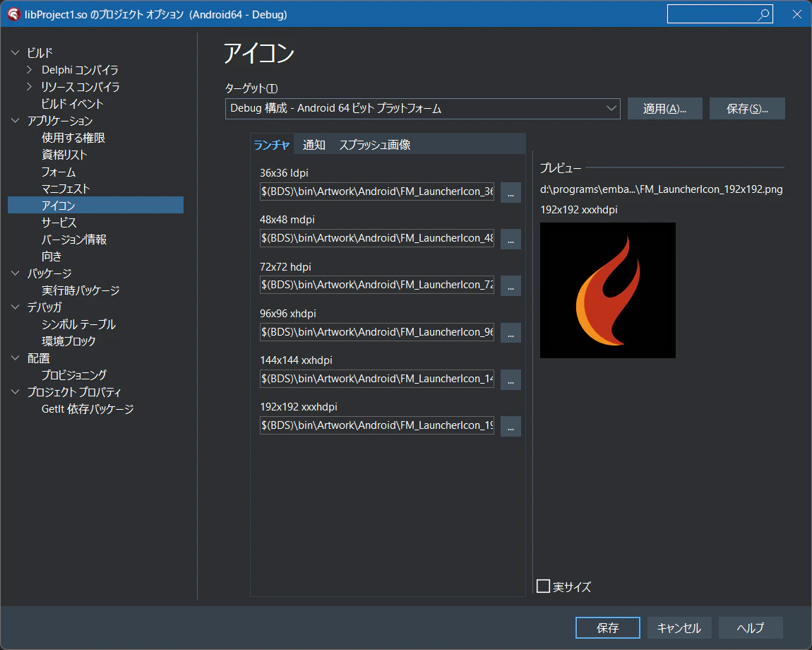Click the flame launcher icon preview image

607,290
